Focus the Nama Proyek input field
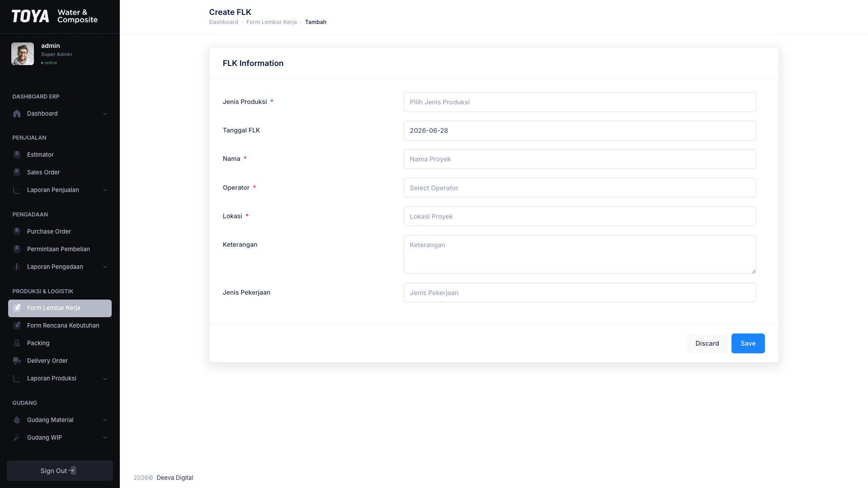Viewport: 868px width, 488px height. point(580,159)
